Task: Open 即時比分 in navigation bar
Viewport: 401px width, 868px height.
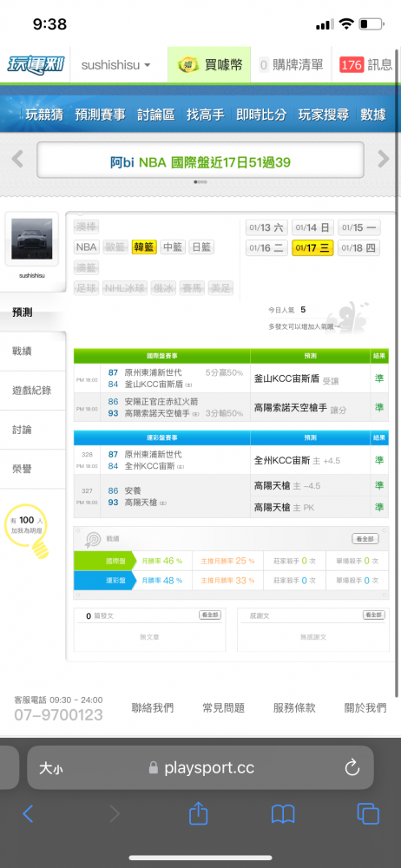Action: coord(261,115)
